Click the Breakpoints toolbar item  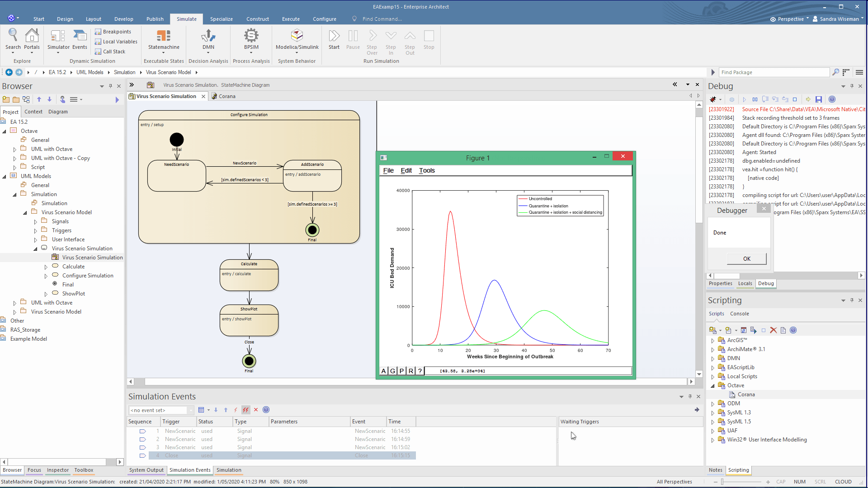(113, 32)
